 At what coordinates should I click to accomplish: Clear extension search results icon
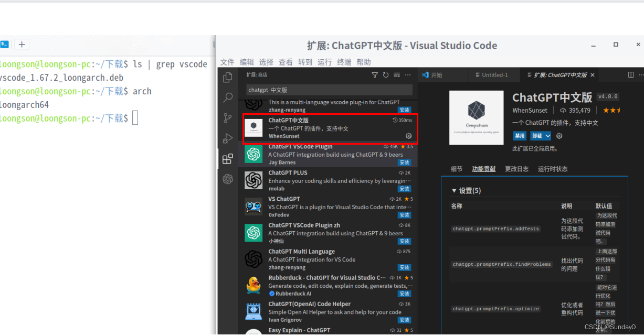(x=397, y=75)
